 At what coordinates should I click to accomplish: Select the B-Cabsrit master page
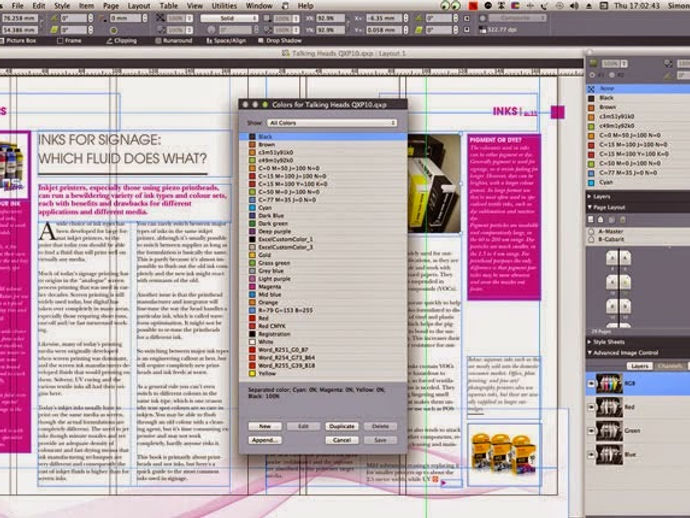(638, 239)
